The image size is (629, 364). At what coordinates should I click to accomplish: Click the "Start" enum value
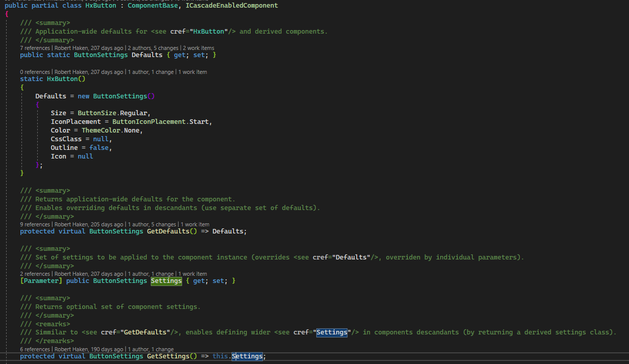[199, 122]
